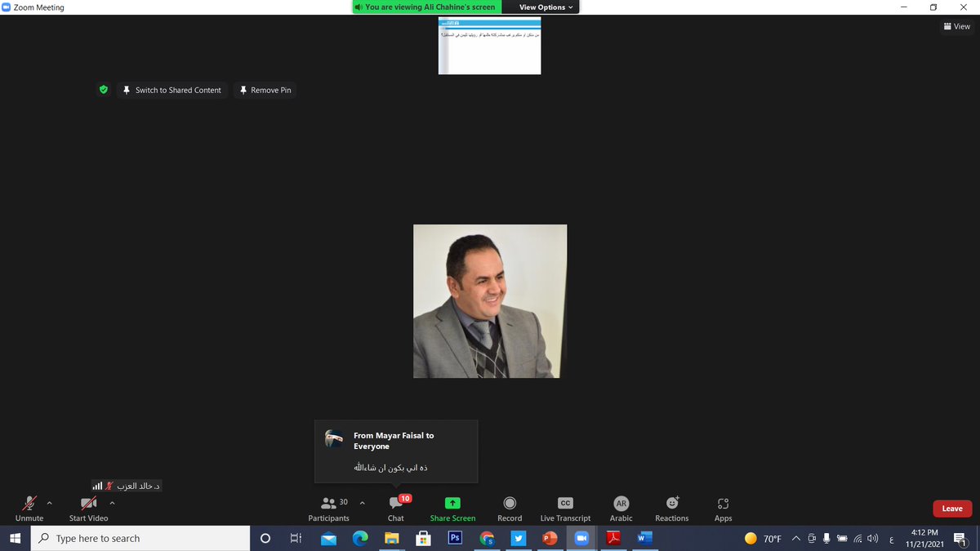The height and width of the screenshot is (551, 980).
Task: Click the Zoom Meeting window title icon
Action: pyautogui.click(x=7, y=7)
